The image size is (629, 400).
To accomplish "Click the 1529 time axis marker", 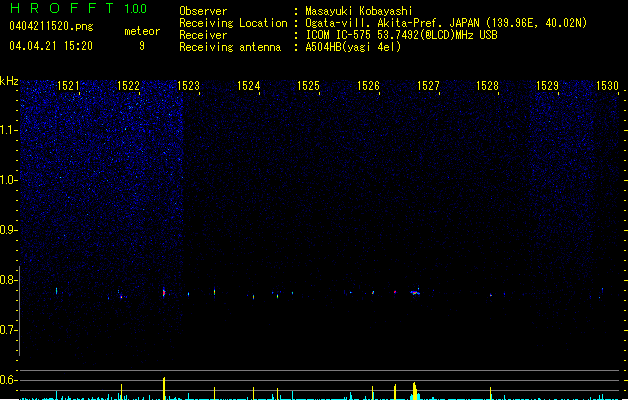I will point(548,85).
